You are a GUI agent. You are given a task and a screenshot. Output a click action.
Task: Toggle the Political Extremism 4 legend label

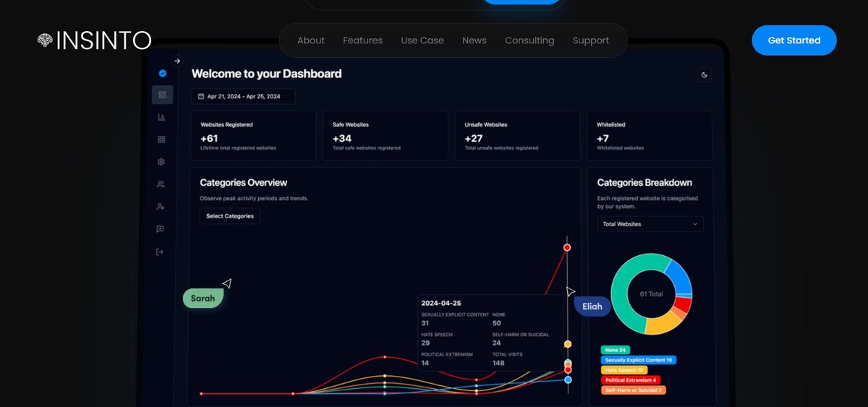pyautogui.click(x=630, y=380)
